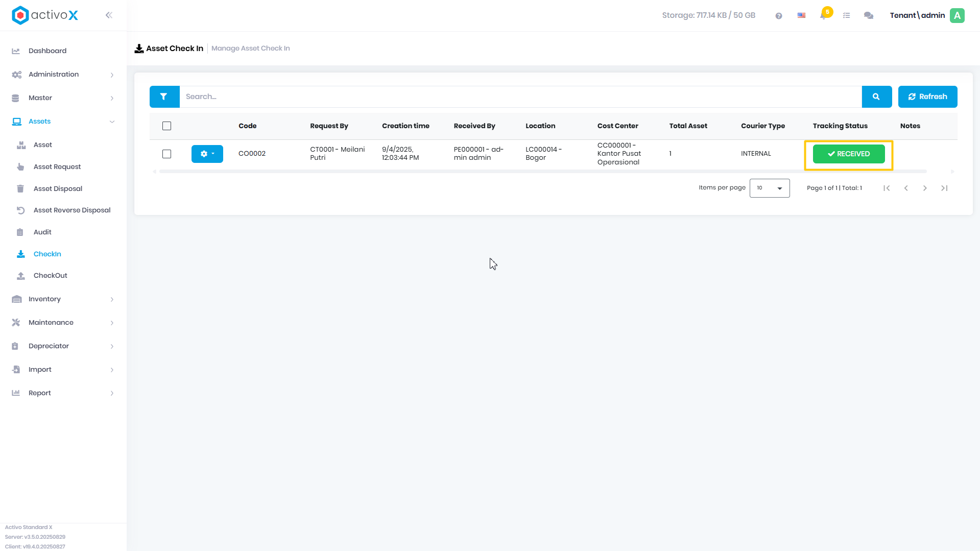The width and height of the screenshot is (980, 551).
Task: Click the Refresh button
Action: (927, 97)
